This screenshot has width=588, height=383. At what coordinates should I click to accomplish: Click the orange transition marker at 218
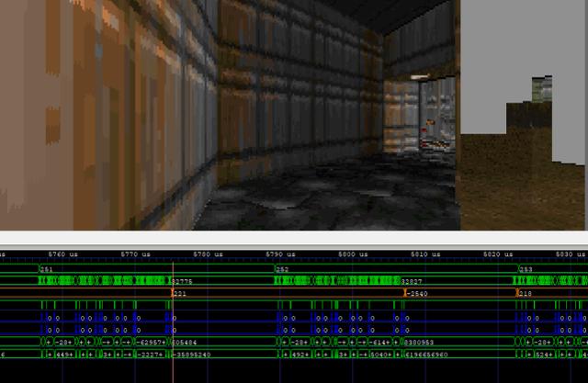517,293
